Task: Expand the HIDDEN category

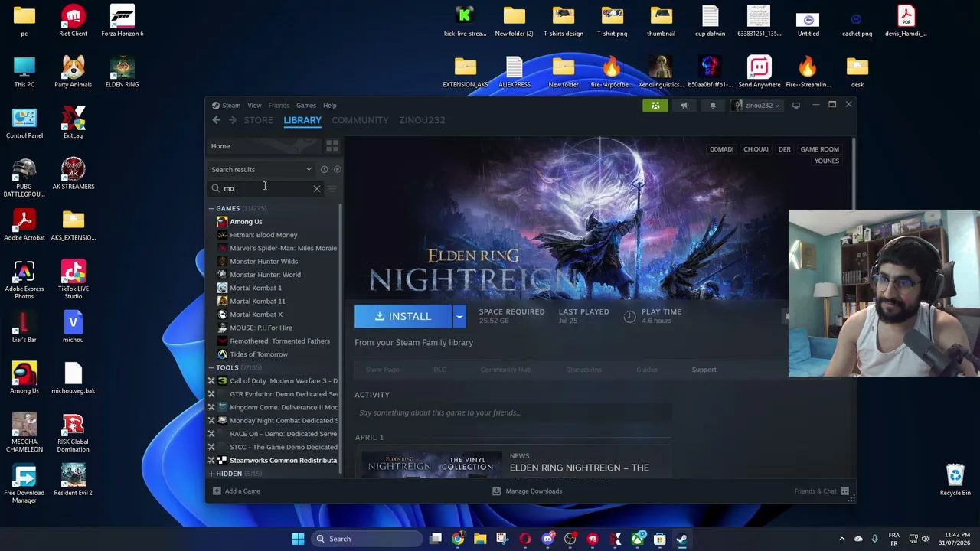Action: tap(211, 474)
